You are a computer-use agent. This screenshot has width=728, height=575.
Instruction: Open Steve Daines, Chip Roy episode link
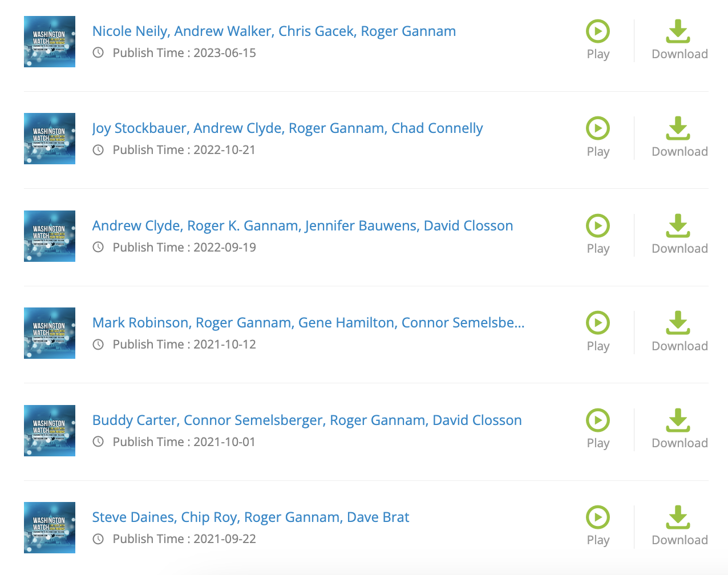click(x=250, y=517)
